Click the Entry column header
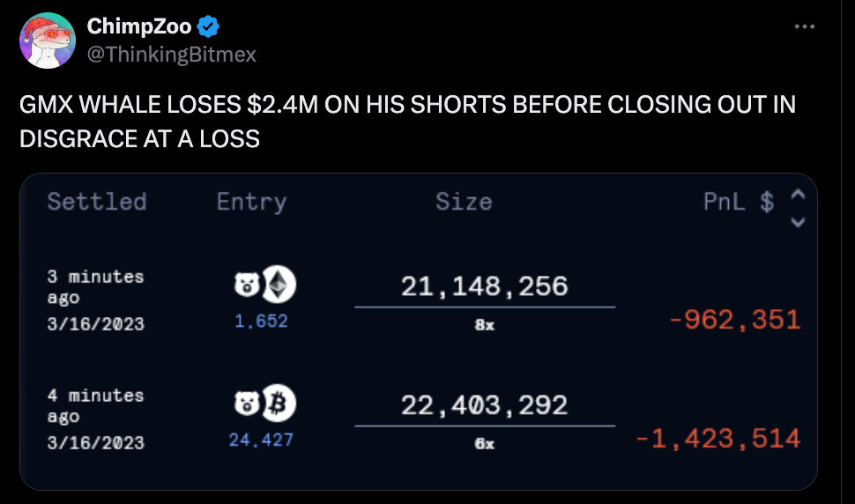 [x=251, y=203]
